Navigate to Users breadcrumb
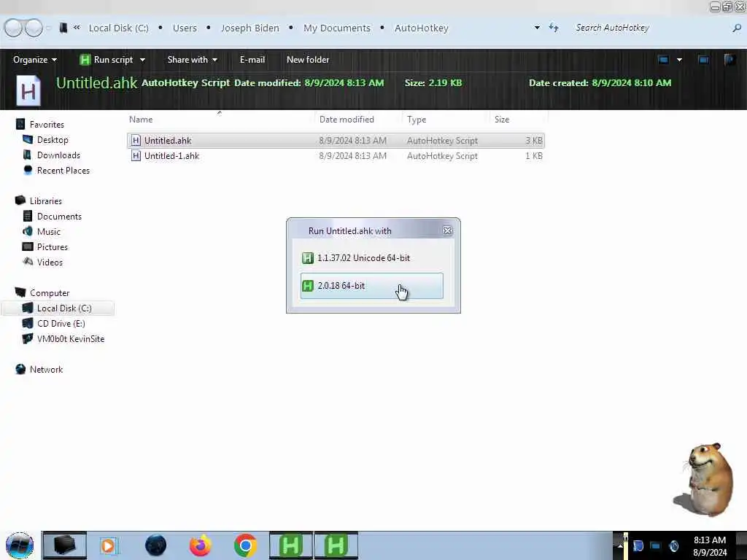 [x=185, y=28]
